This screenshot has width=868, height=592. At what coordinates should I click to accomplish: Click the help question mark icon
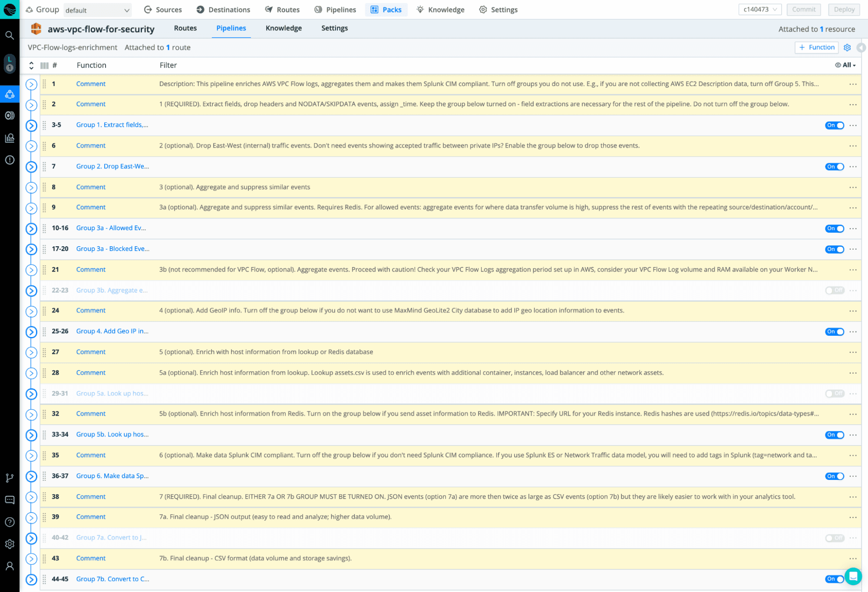[10, 522]
